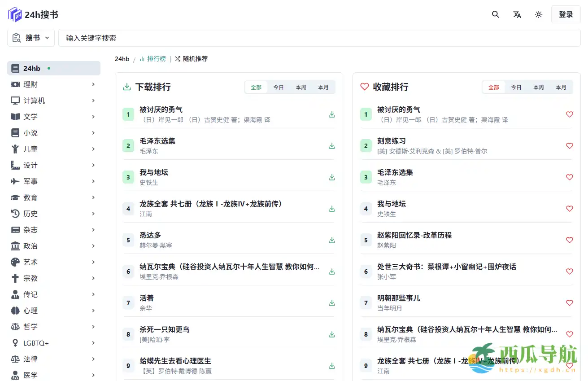The width and height of the screenshot is (588, 381).
Task: Click the search magnifier icon in the top bar
Action: click(x=495, y=14)
